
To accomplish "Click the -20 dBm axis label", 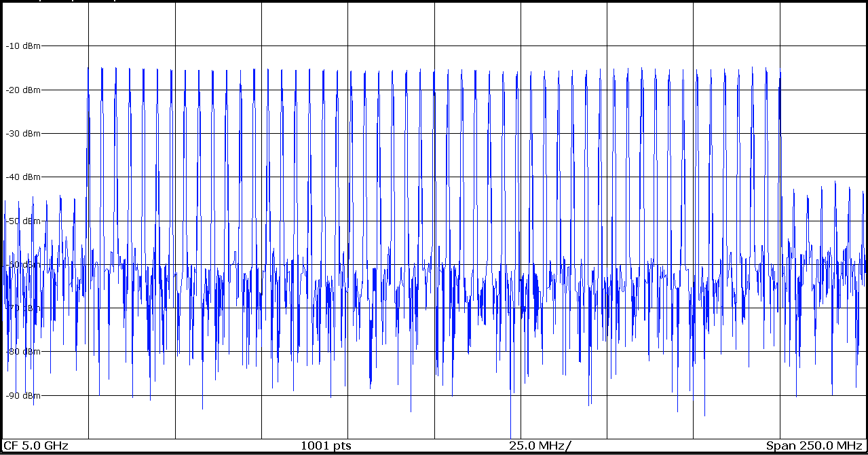I will coord(23,90).
